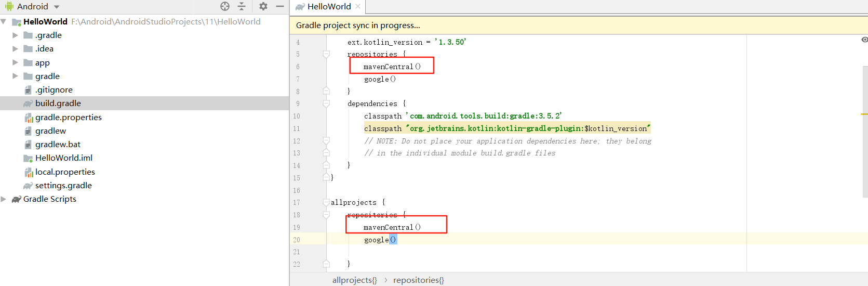Toggle code fold marker at line 8

click(326, 91)
